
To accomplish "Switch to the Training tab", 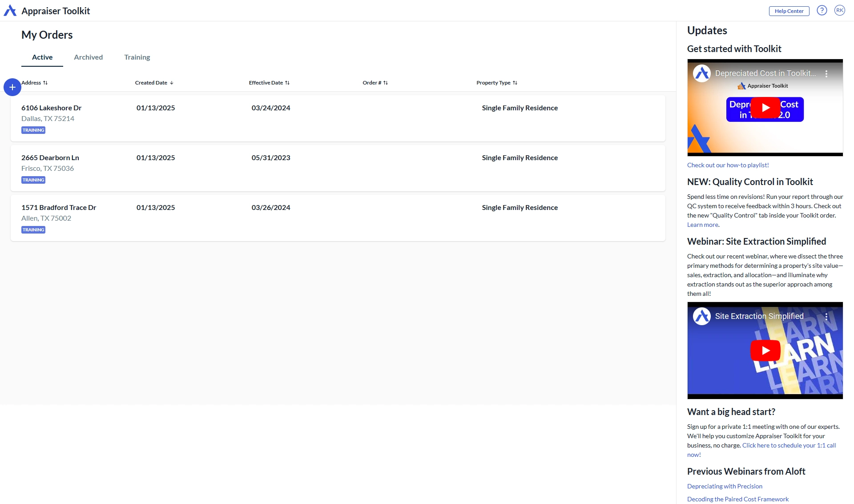I will click(137, 57).
